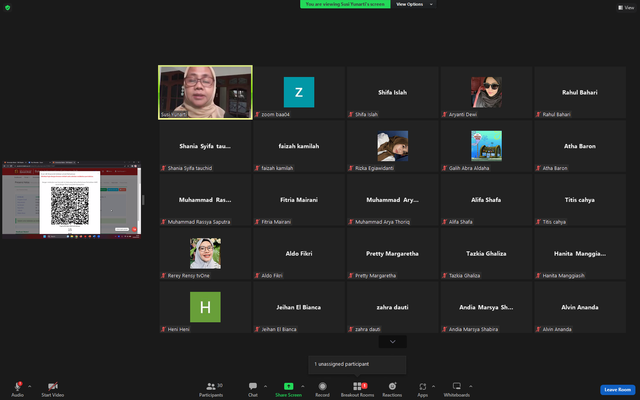Viewport: 640px width, 400px height.
Task: Select Andia Marsya Shabira's tile
Action: tap(486, 307)
